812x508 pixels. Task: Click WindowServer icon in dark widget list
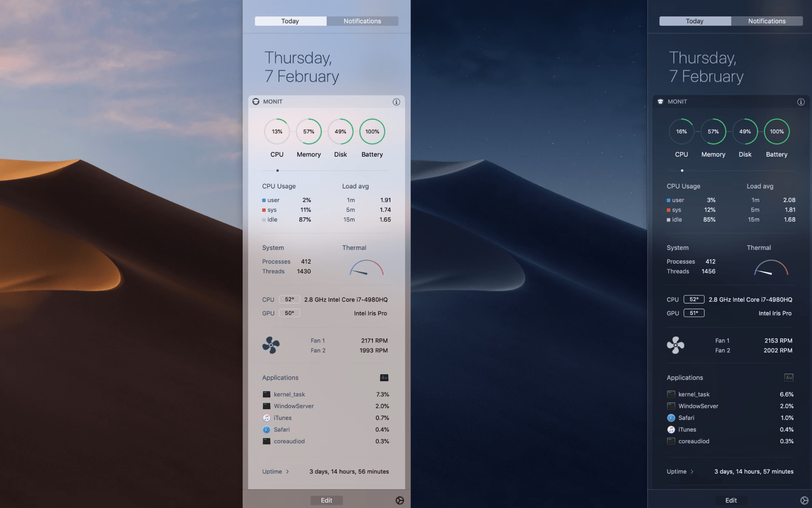671,406
